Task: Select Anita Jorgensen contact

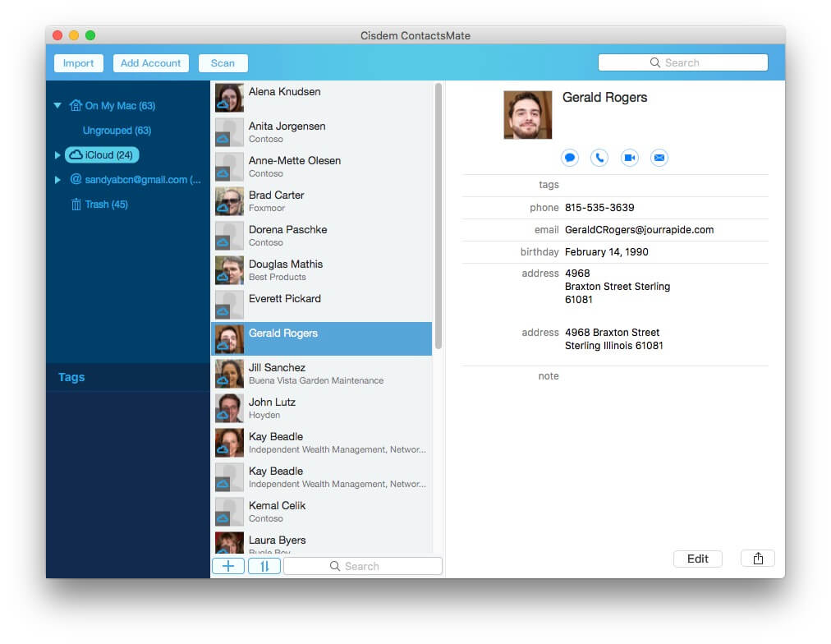Action: (322, 132)
